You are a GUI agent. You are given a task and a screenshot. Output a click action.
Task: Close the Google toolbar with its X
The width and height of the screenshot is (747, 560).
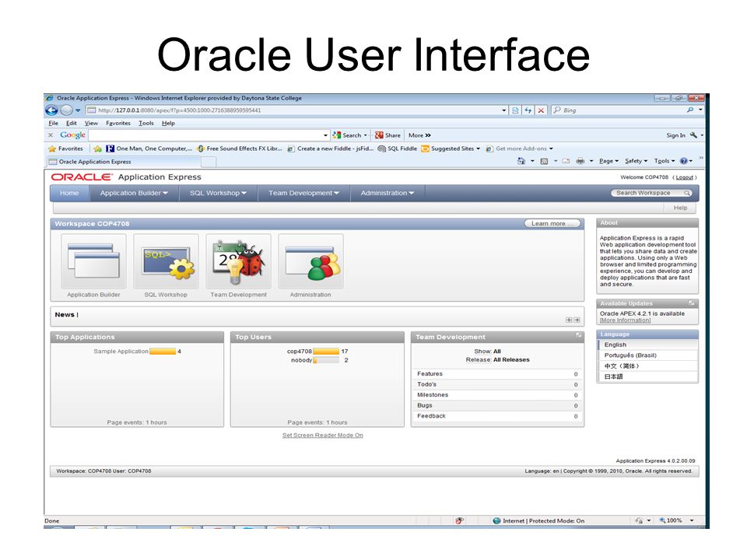coord(51,135)
